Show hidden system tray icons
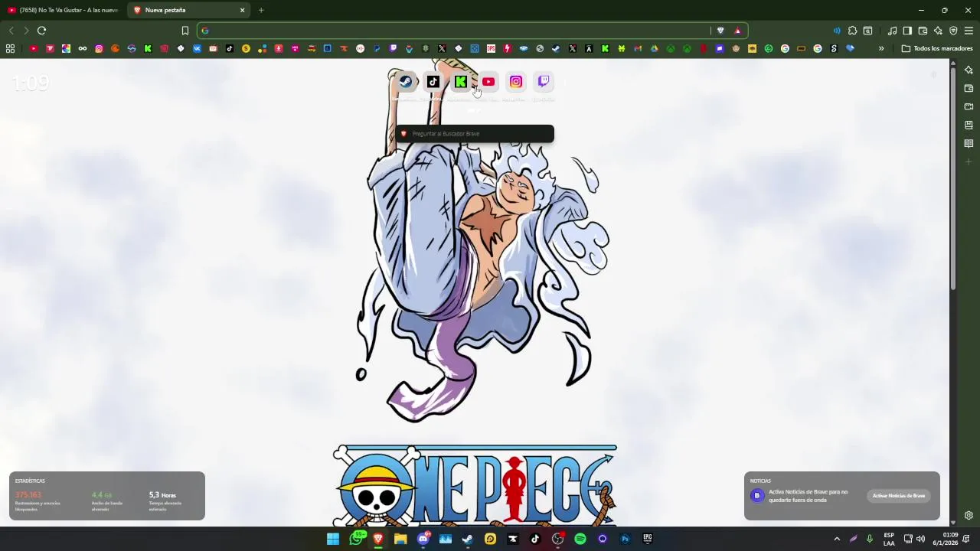 tap(837, 539)
